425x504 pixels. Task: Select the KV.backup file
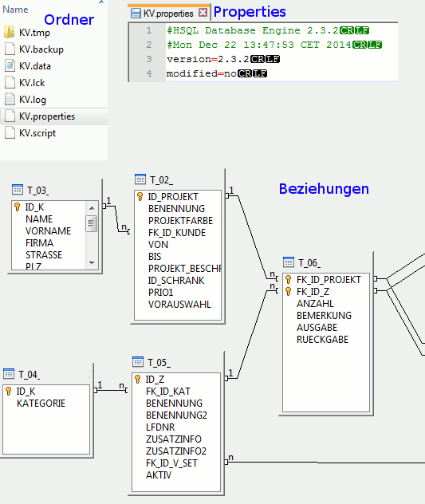pos(41,49)
